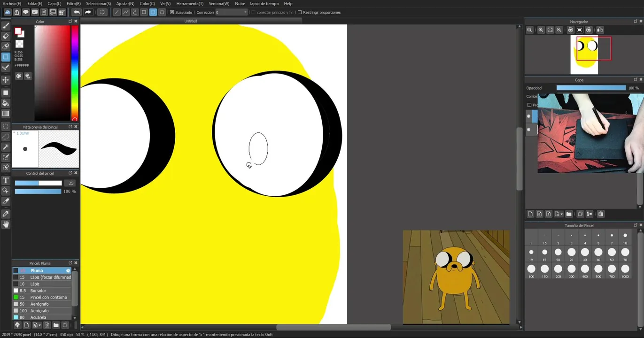Undock the Tamaño del Pincel panel

tap(636, 225)
